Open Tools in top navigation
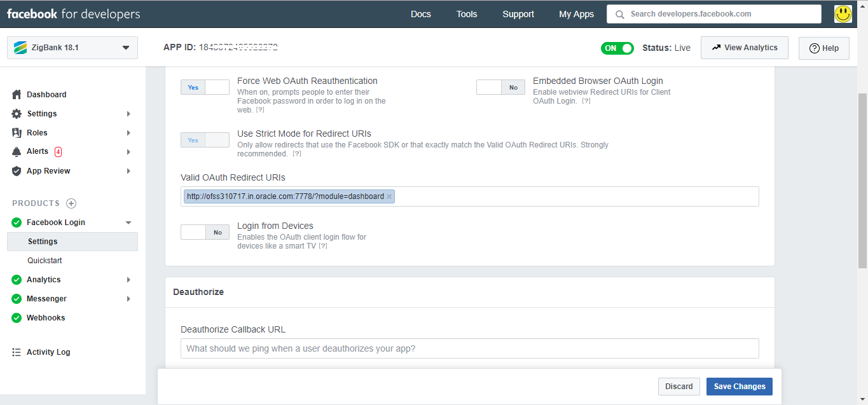 click(x=467, y=14)
